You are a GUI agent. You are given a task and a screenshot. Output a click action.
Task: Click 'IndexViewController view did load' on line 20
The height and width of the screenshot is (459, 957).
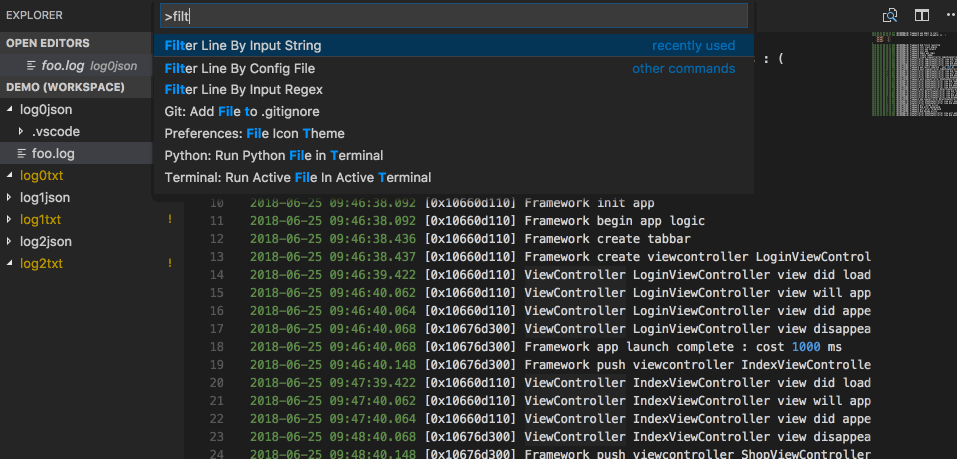tap(752, 383)
